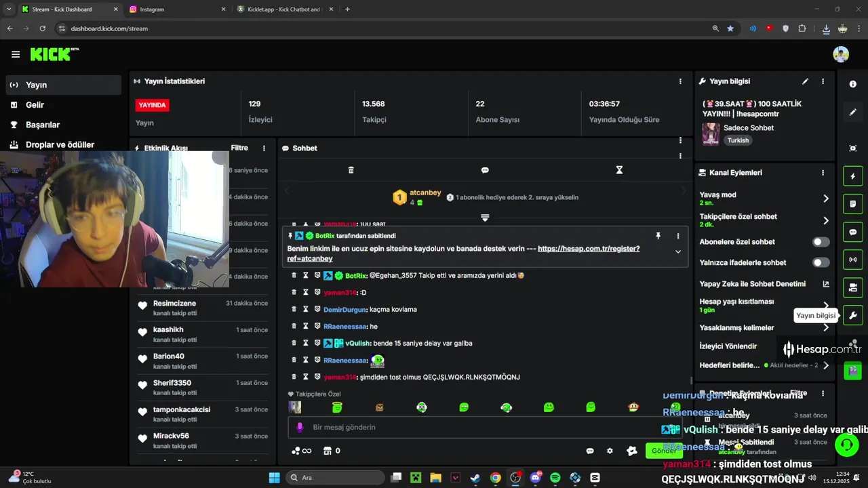Click the Turkish language tag
This screenshot has height=488, width=868.
coord(738,140)
